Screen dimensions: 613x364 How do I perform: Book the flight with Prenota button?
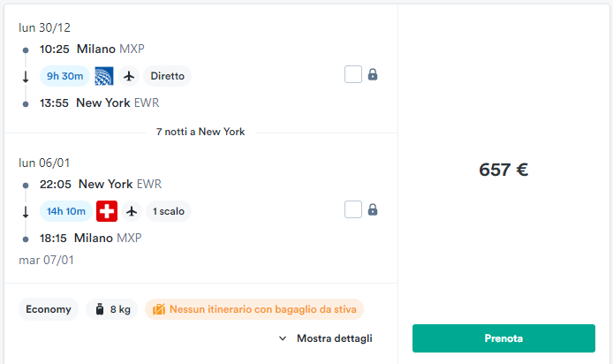503,338
